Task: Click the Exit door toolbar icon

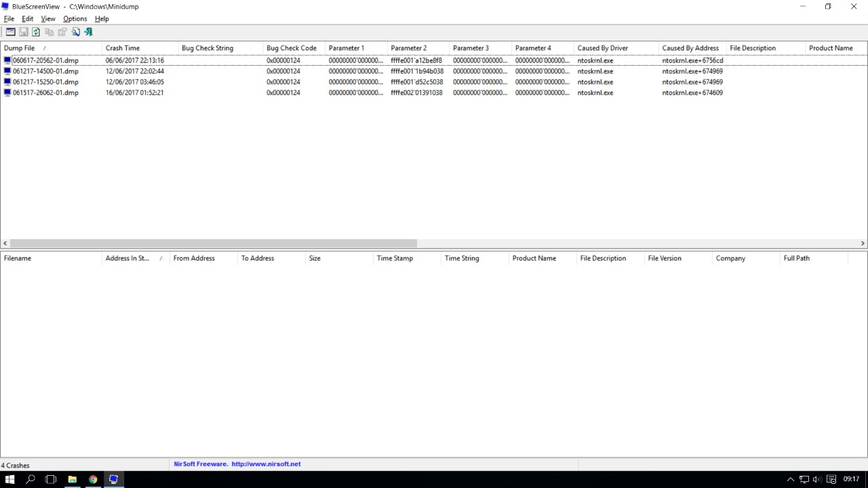Action: pyautogui.click(x=88, y=32)
